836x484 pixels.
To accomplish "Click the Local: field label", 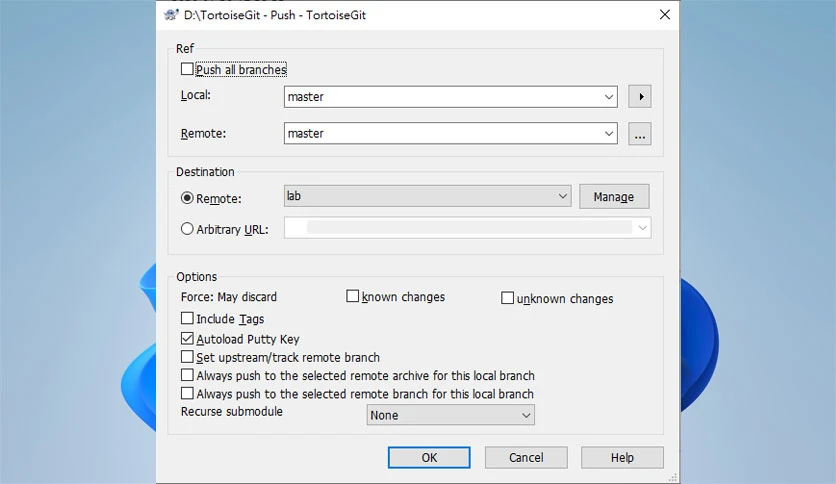I will pyautogui.click(x=196, y=95).
